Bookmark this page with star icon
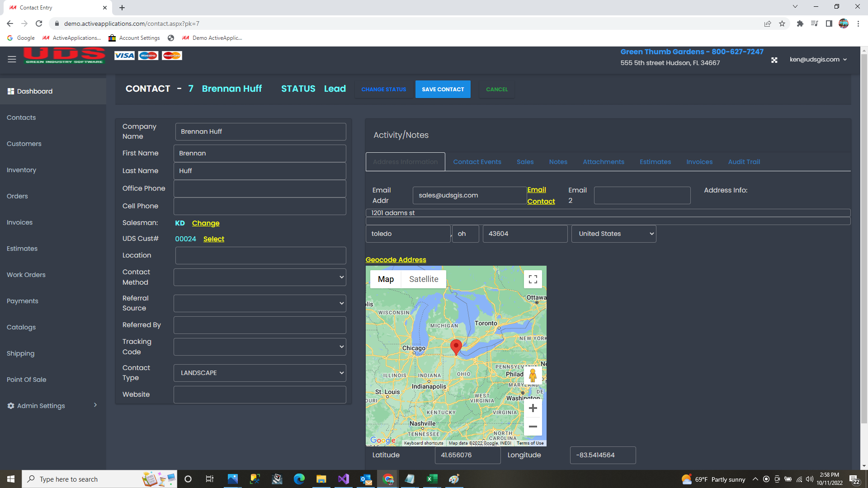Screen dimensions: 868x488 click(x=782, y=23)
